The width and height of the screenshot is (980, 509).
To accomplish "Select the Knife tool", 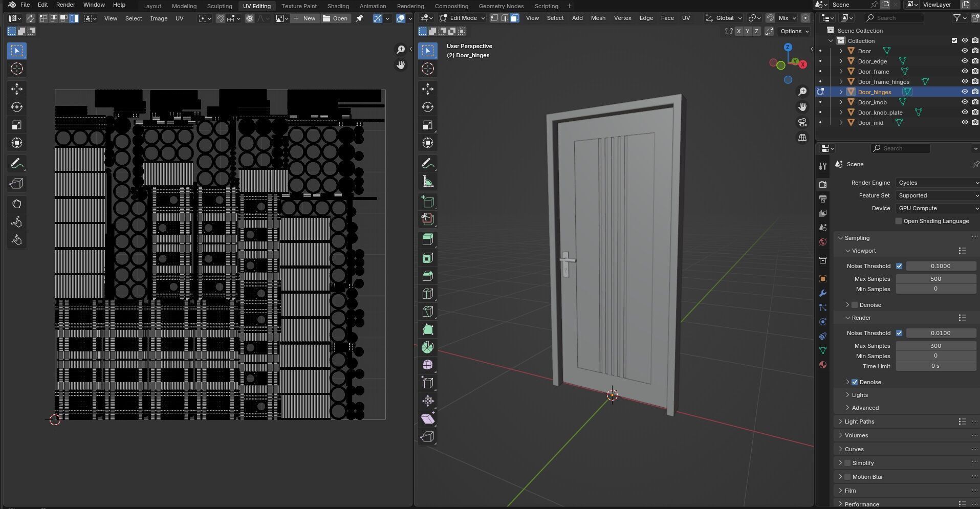I will 428,312.
